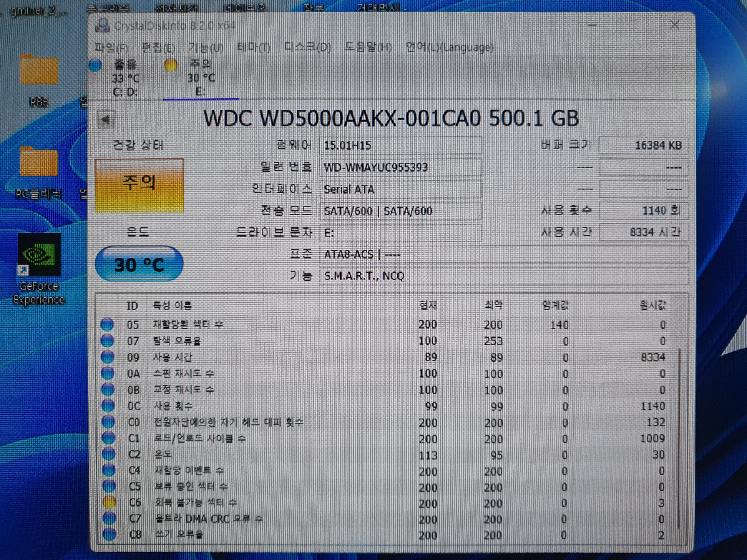Click status dot for attribute C2

108,454
